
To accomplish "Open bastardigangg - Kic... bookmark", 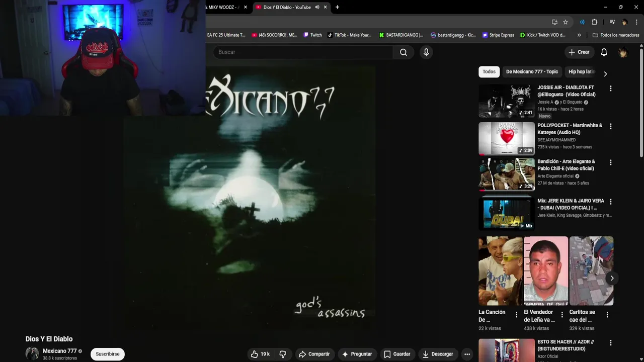I will [x=453, y=35].
